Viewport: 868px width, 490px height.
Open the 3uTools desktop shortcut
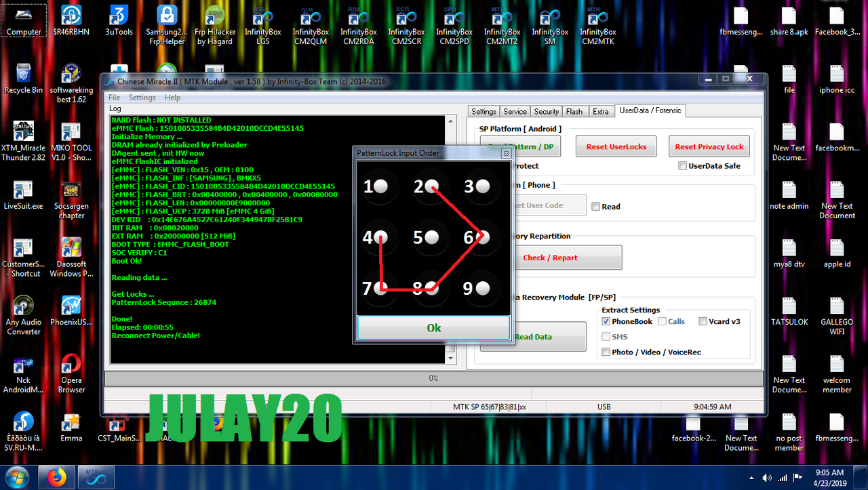pyautogui.click(x=119, y=20)
